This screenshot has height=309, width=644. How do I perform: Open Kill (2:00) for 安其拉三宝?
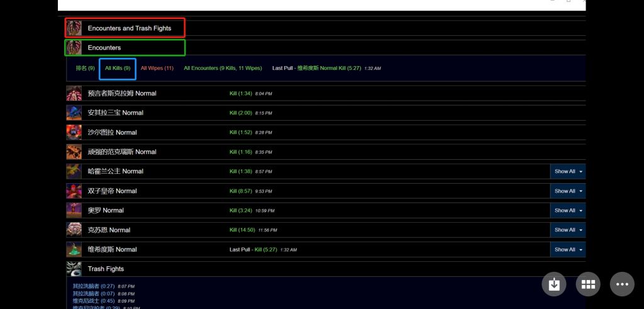point(241,113)
